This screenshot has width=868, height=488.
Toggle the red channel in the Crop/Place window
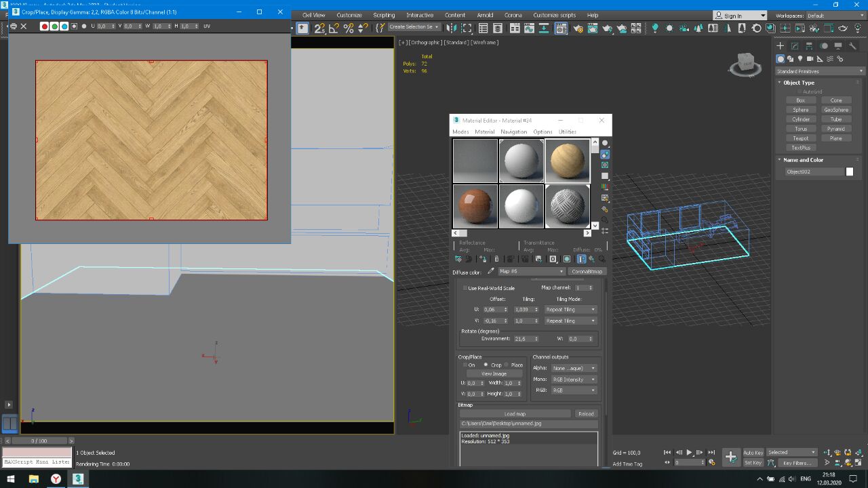(44, 26)
